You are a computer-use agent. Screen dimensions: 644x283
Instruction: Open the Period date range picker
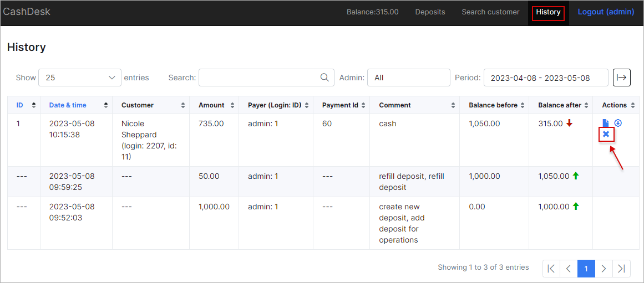click(546, 78)
